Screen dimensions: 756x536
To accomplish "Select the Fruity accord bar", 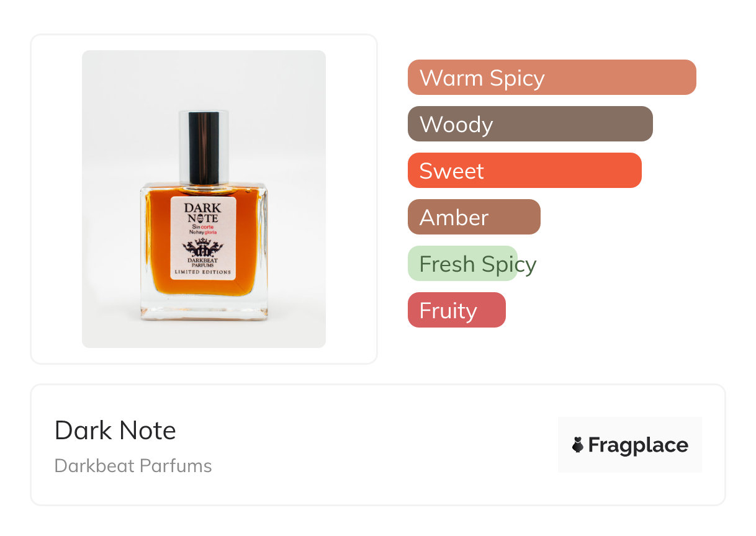I will click(456, 310).
